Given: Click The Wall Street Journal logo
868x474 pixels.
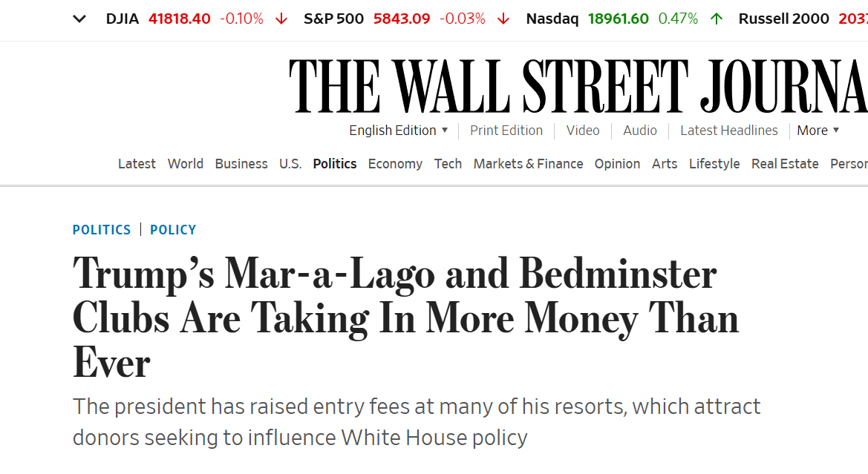Looking at the screenshot, I should click(578, 86).
